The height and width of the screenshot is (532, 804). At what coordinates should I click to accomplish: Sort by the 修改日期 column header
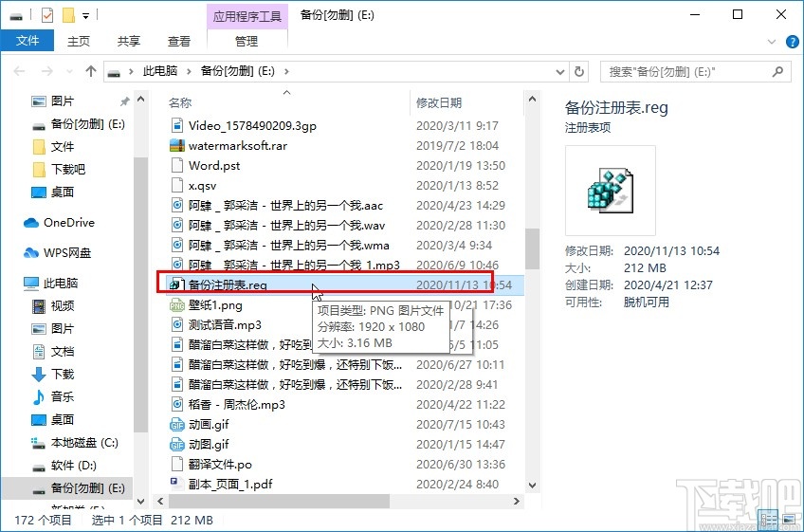coord(439,102)
